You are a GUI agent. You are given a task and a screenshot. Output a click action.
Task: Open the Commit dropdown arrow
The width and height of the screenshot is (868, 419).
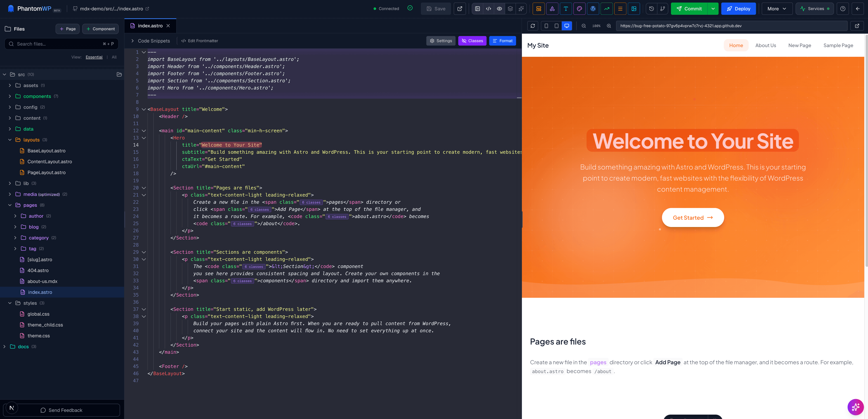pyautogui.click(x=713, y=9)
